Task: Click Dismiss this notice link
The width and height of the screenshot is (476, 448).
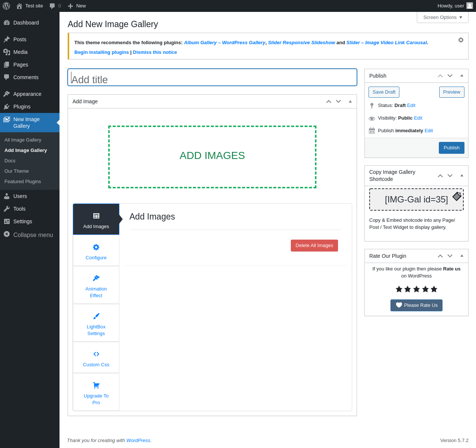Action: point(155,52)
